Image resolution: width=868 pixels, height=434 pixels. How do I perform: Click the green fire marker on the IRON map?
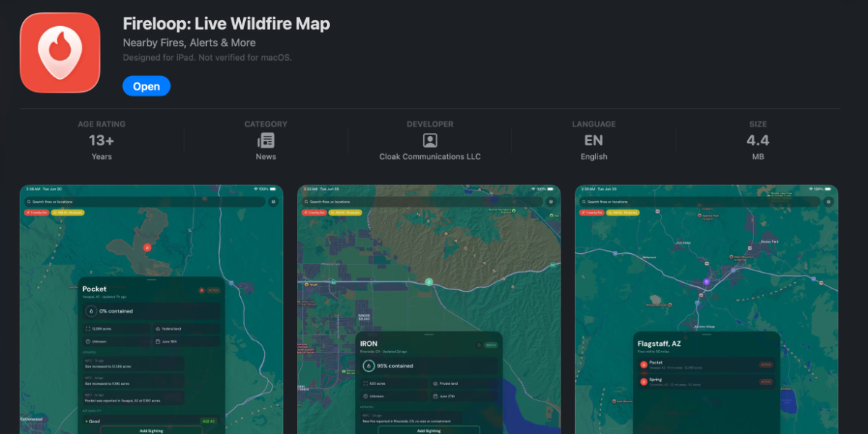point(429,281)
